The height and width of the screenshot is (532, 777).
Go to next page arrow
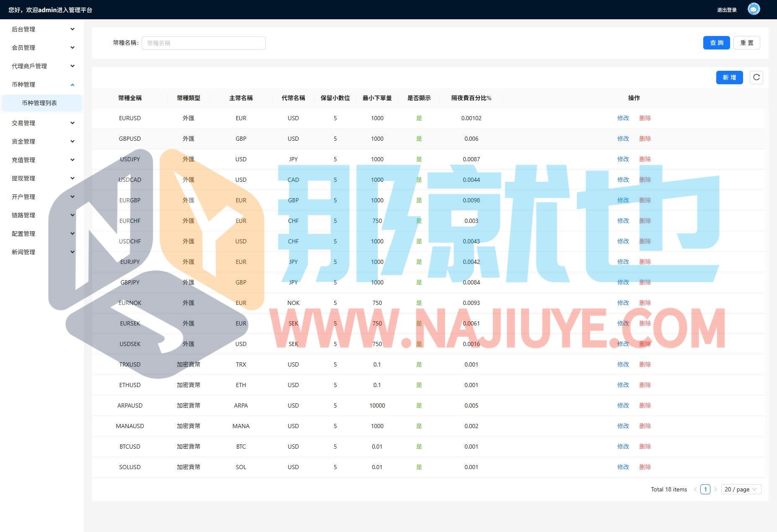click(715, 489)
